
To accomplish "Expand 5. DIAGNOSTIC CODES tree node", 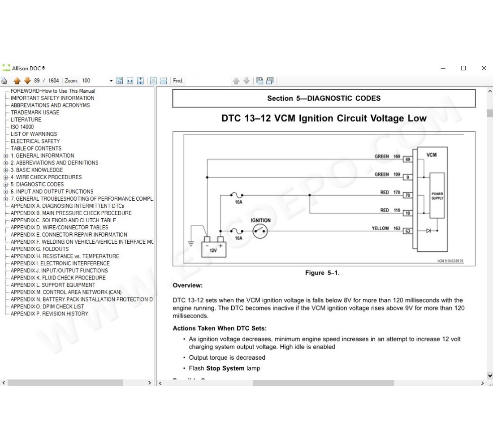I will pyautogui.click(x=5, y=185).
